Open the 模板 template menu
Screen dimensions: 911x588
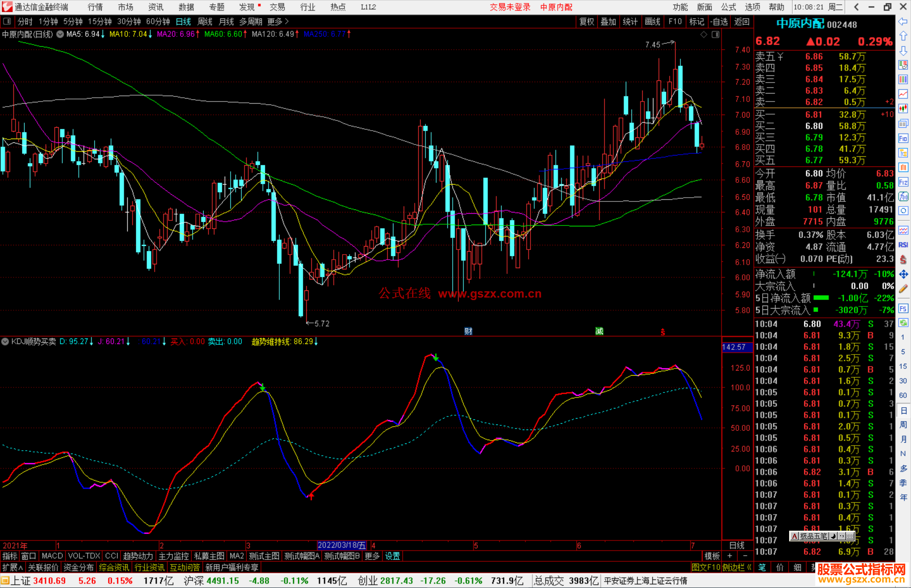[712, 556]
